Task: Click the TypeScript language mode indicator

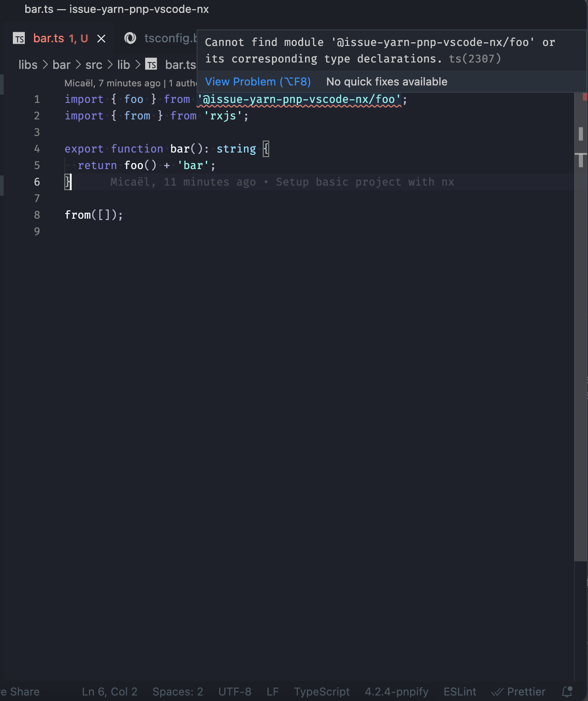Action: [322, 691]
